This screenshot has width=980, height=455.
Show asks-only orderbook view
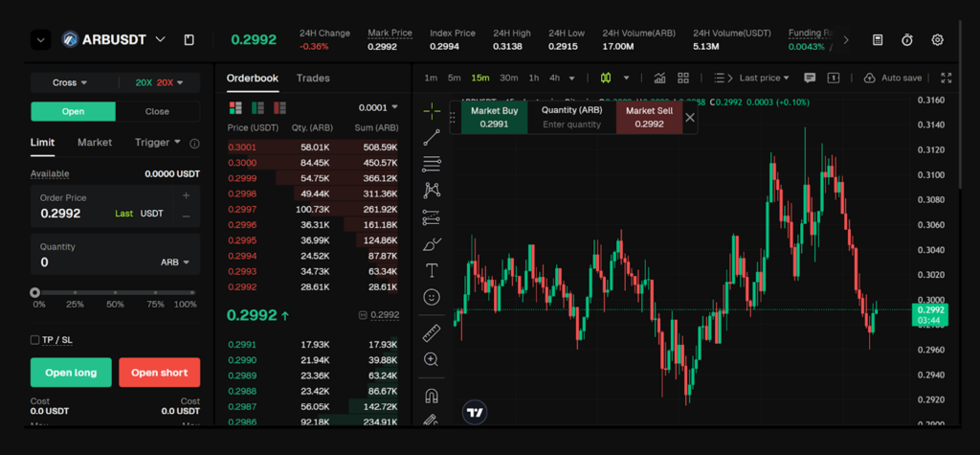[279, 107]
